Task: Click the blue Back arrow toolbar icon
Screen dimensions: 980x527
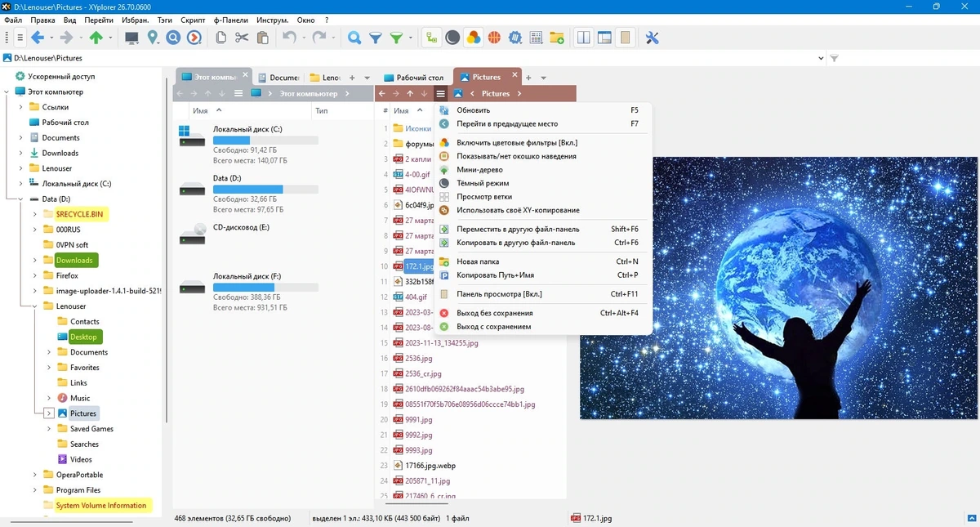Action: pos(38,38)
